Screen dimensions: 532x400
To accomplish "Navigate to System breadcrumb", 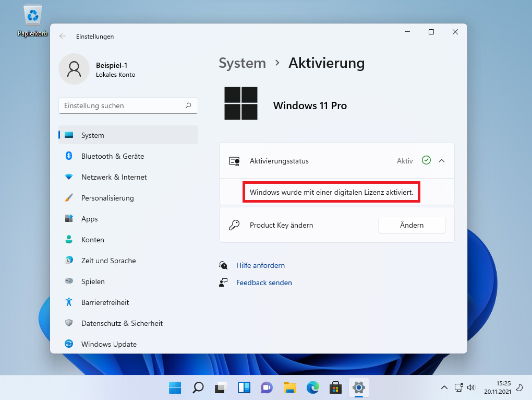I will 242,63.
